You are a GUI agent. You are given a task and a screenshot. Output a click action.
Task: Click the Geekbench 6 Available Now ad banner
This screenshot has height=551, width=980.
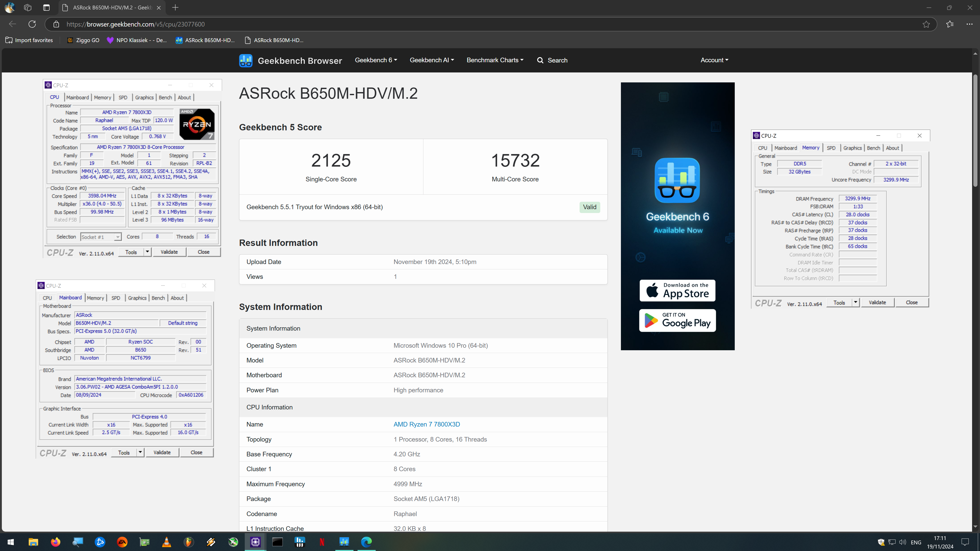pyautogui.click(x=678, y=216)
